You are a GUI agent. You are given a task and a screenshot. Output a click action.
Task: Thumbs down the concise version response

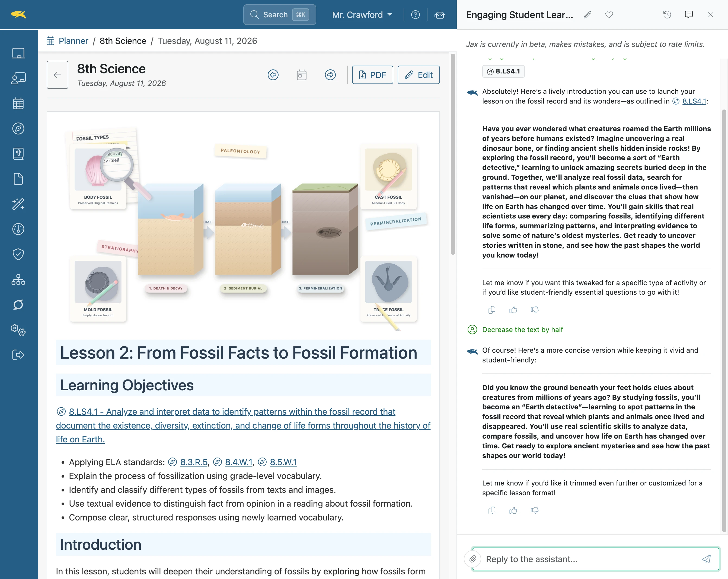(535, 510)
